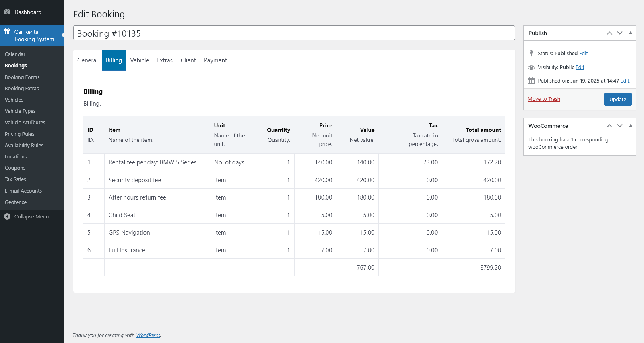
Task: Click the status pin icon
Action: pos(531,54)
